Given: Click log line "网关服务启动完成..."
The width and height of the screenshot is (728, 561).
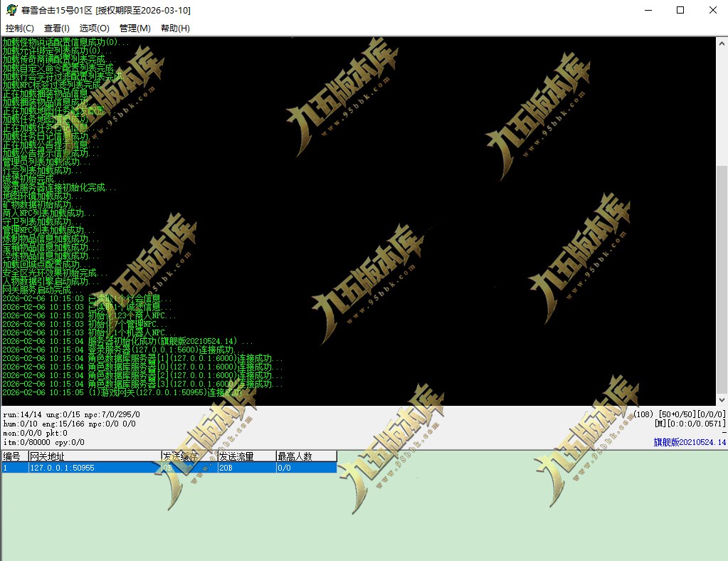Looking at the screenshot, I should [42, 290].
